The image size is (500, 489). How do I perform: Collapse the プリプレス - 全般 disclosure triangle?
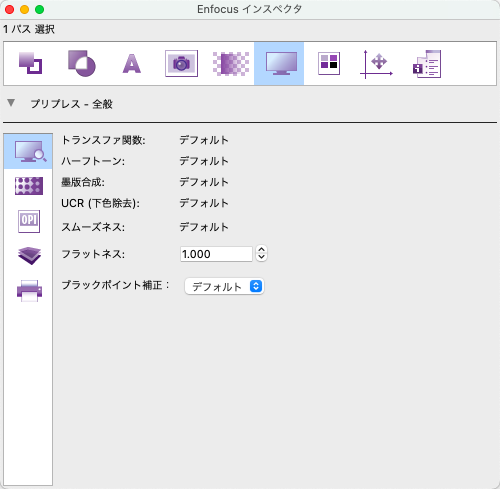11,103
